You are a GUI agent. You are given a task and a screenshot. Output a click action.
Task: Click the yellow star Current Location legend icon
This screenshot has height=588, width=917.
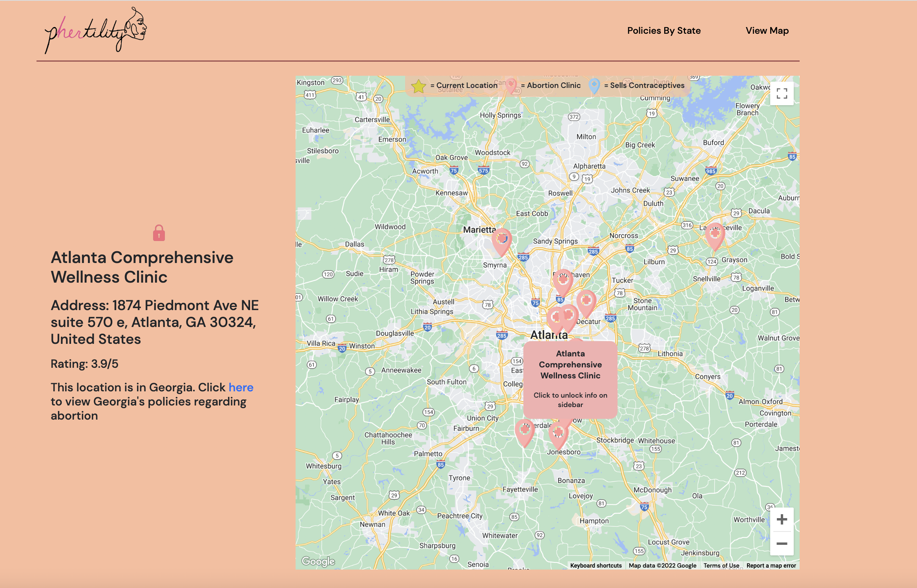pos(418,86)
